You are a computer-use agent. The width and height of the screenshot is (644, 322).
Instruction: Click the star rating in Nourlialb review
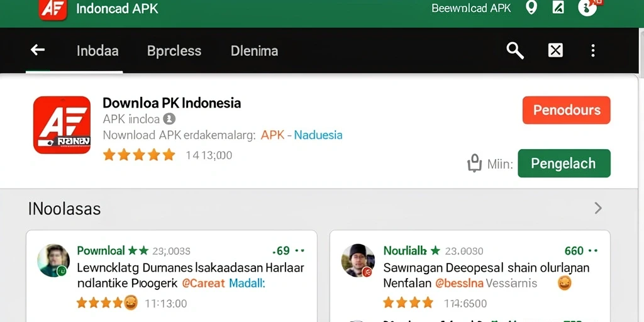pos(408,303)
